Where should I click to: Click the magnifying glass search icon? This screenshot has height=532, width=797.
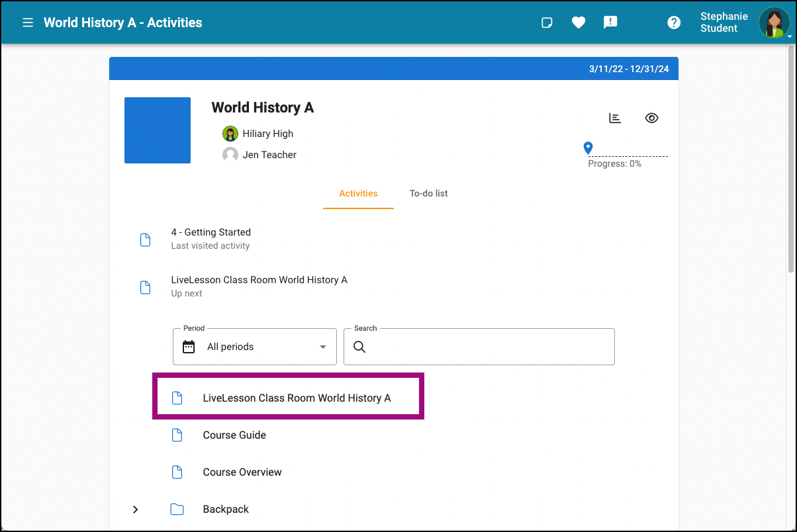359,347
